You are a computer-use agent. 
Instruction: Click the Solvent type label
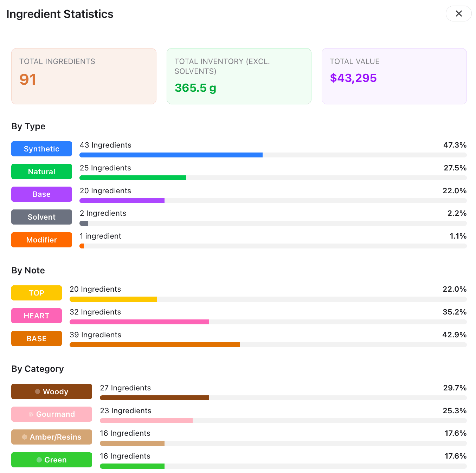click(x=41, y=217)
